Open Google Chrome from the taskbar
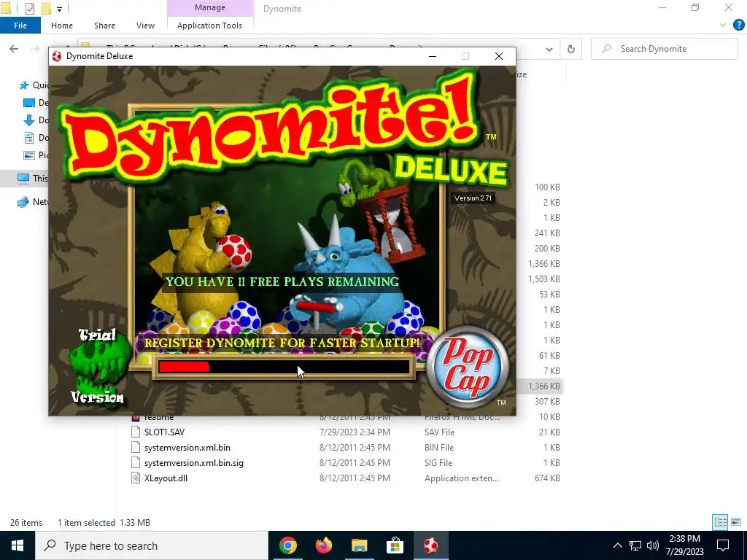 tap(287, 545)
